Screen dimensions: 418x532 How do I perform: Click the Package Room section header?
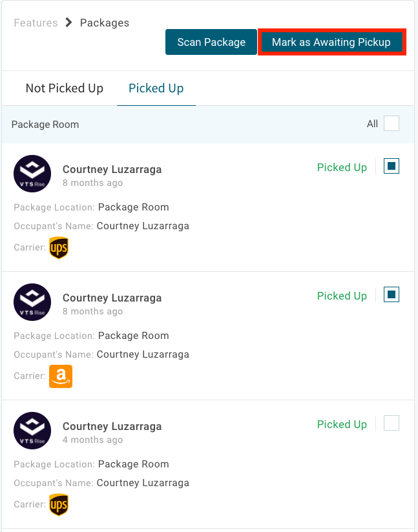pyautogui.click(x=45, y=124)
